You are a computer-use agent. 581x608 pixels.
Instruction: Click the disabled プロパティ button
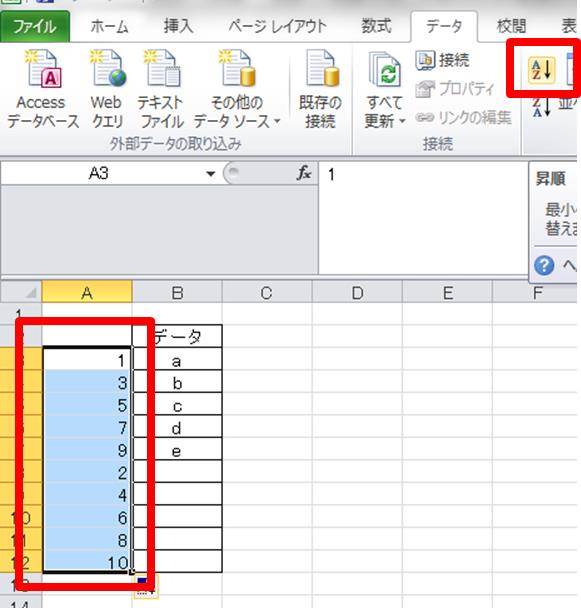[455, 89]
